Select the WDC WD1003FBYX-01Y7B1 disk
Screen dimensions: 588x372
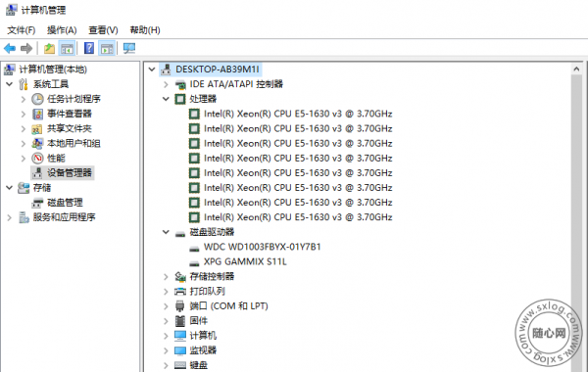click(x=262, y=247)
